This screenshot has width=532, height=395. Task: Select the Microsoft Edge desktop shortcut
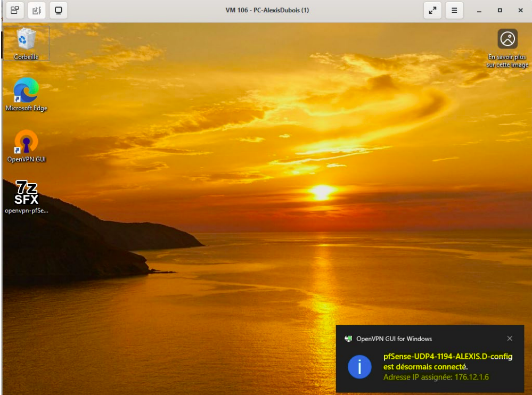click(x=26, y=94)
